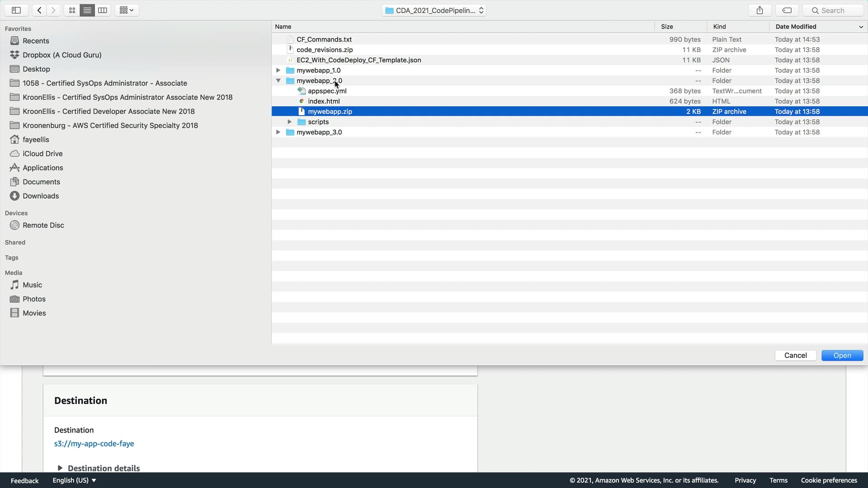Screen dimensions: 868x488
Task: Click the Edit Tags toolbar icon
Action: 787,10
